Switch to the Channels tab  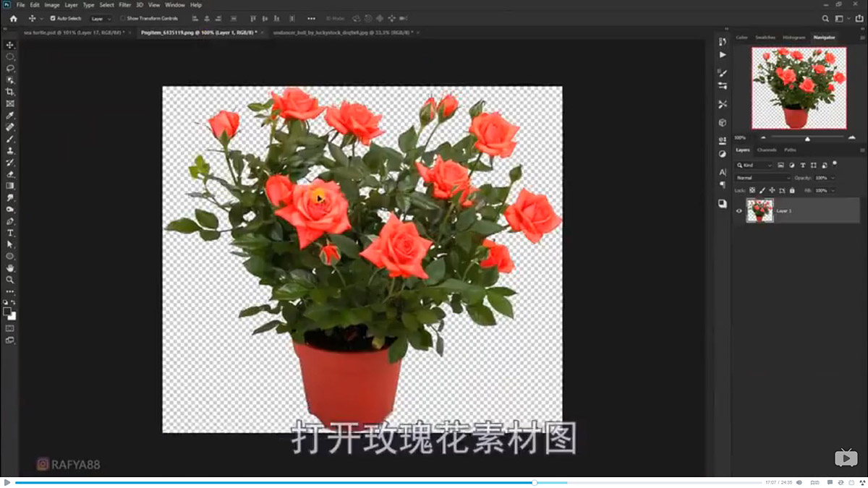[767, 150]
